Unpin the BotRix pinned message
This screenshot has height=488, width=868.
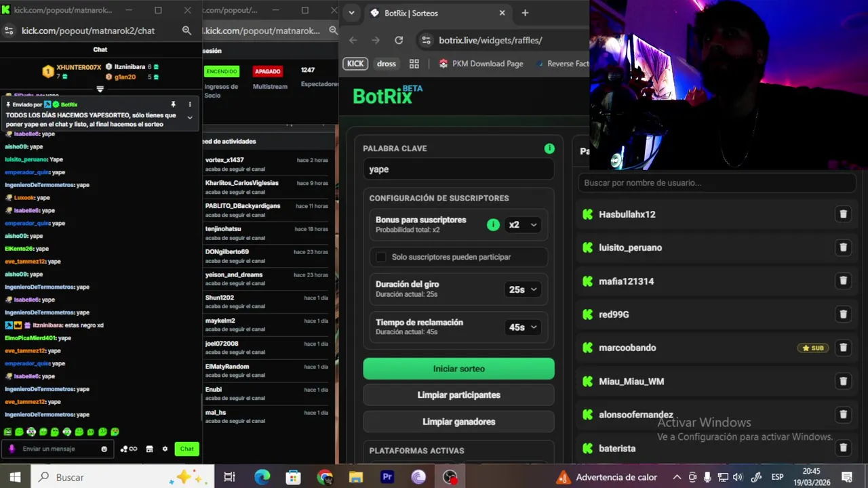173,104
